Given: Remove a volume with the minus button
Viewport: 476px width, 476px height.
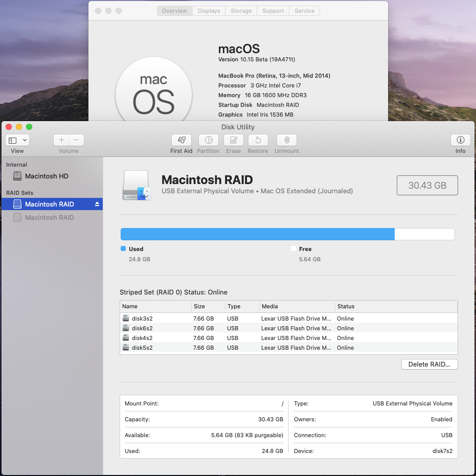Looking at the screenshot, I should tap(76, 140).
